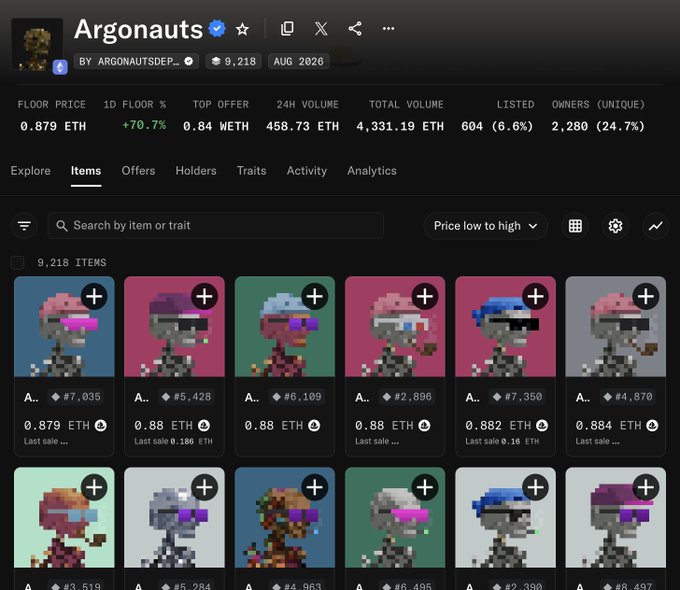
Task: Select the Items tab
Action: [86, 170]
